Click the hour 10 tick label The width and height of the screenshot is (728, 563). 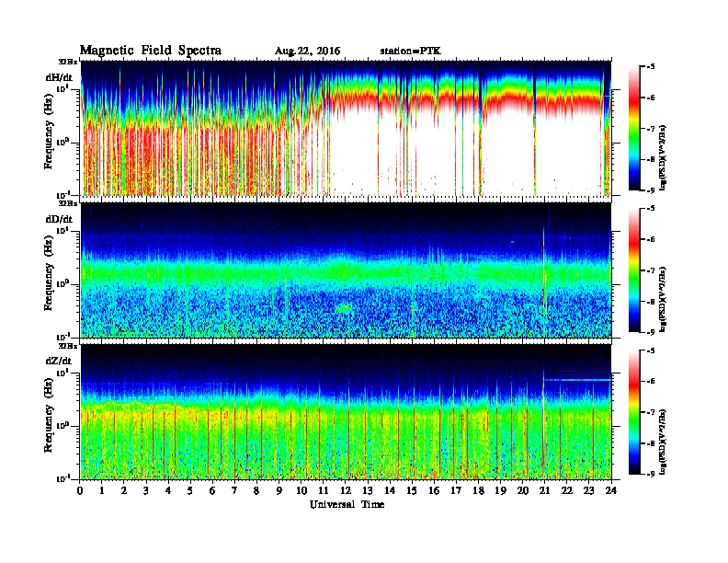pos(301,491)
